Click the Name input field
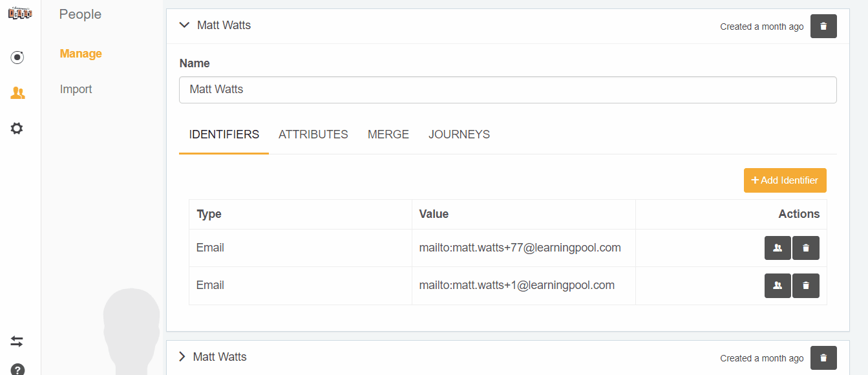Viewport: 868px width, 375px height. [507, 90]
